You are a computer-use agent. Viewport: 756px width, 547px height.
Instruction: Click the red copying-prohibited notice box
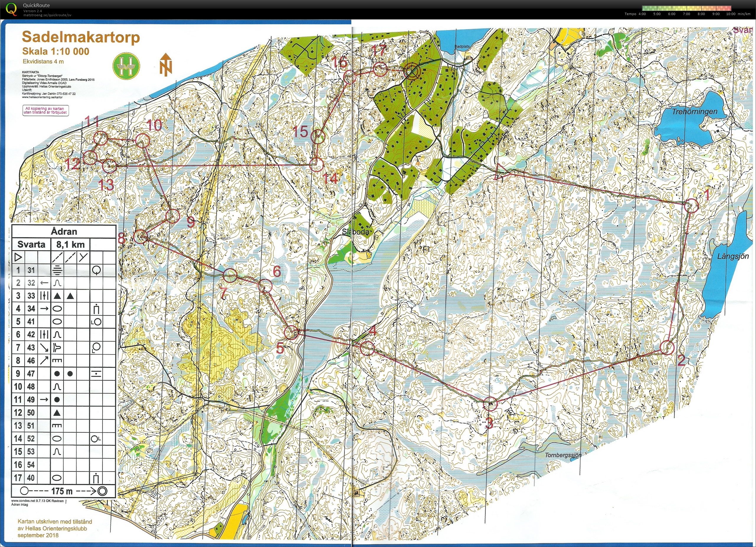tap(46, 110)
